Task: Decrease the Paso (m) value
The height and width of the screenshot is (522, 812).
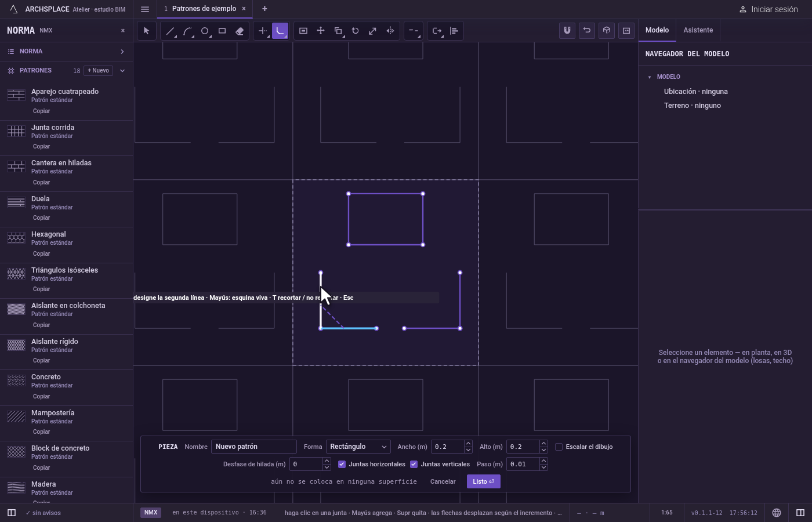Action: tap(543, 467)
